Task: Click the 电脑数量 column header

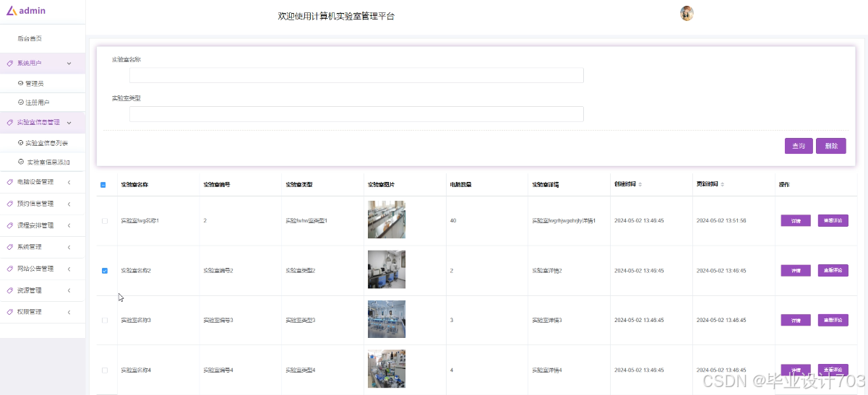Action: click(460, 185)
